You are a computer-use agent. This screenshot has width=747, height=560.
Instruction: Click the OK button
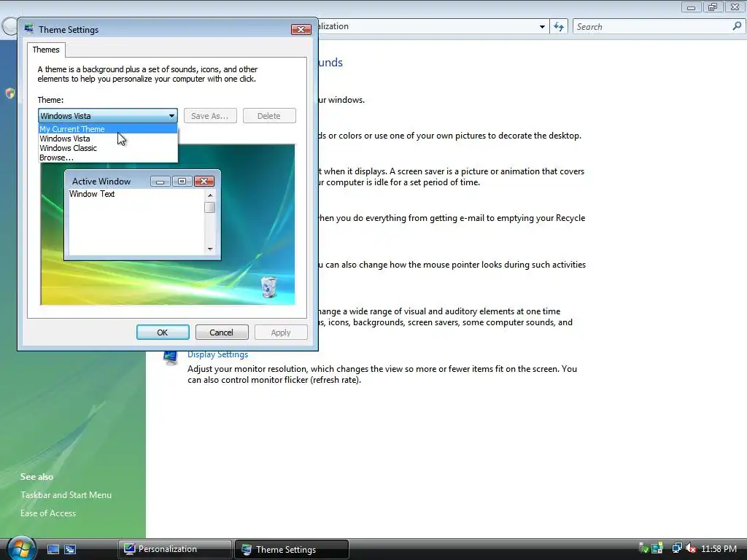tap(163, 332)
